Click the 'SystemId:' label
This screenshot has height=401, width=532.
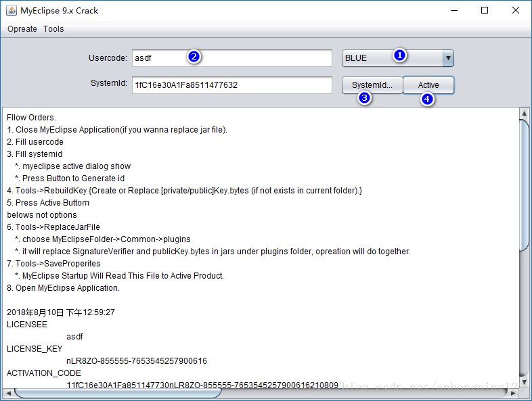[x=108, y=83]
